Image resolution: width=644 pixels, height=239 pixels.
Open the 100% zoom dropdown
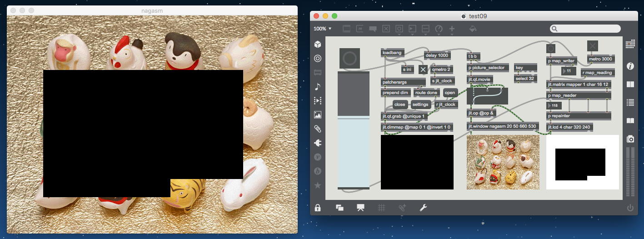pyautogui.click(x=323, y=29)
